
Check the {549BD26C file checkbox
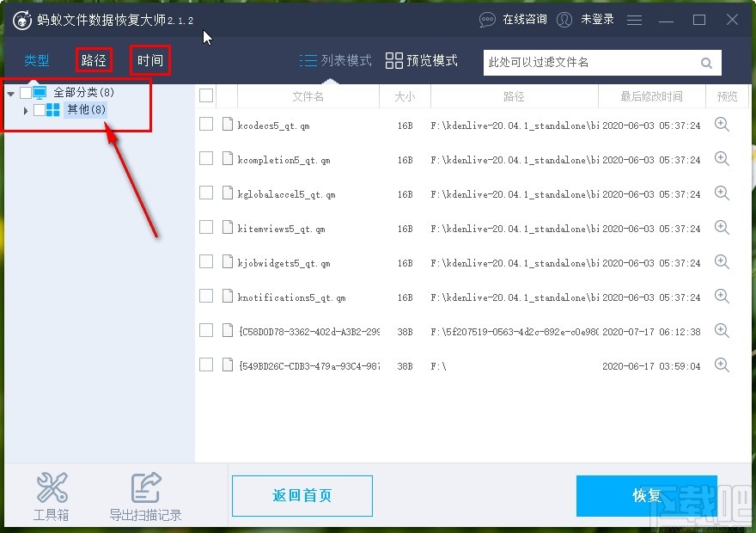(206, 365)
